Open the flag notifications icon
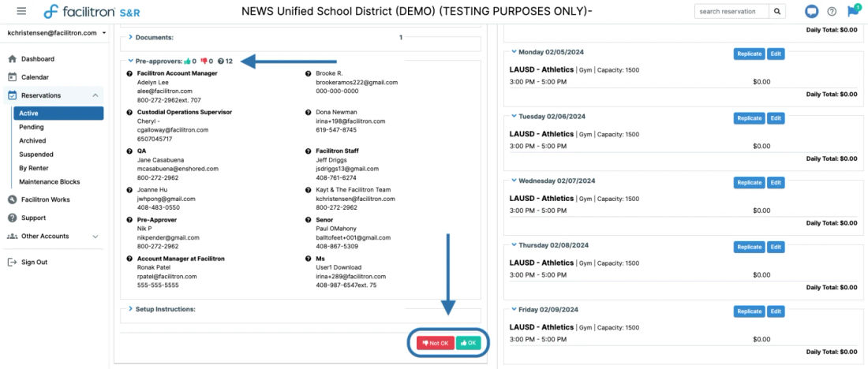 pyautogui.click(x=852, y=11)
